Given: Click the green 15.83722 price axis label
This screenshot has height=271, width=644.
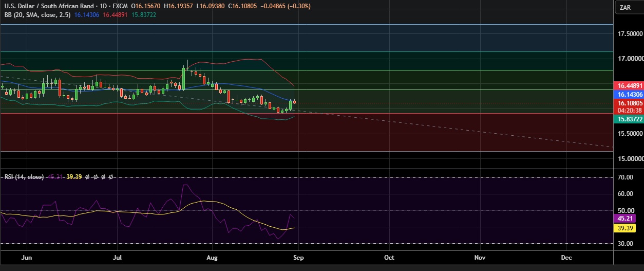Looking at the screenshot, I should 629,119.
